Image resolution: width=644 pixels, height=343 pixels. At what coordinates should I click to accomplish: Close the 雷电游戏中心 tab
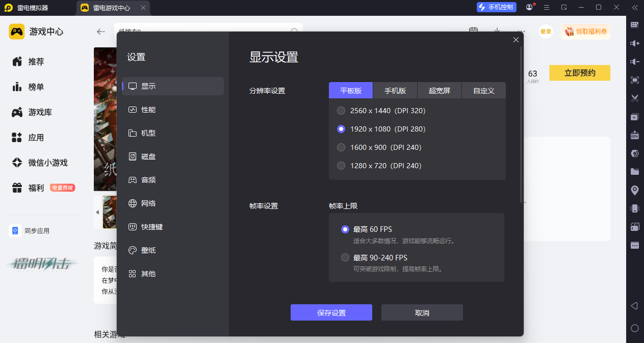[x=143, y=8]
